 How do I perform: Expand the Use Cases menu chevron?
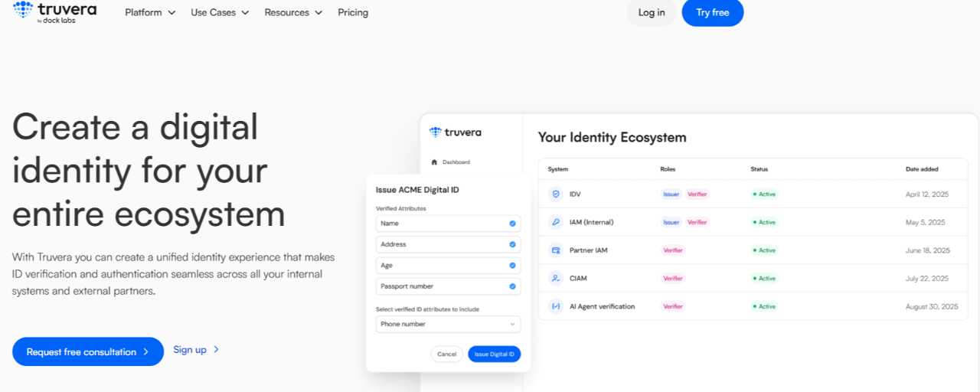[245, 12]
